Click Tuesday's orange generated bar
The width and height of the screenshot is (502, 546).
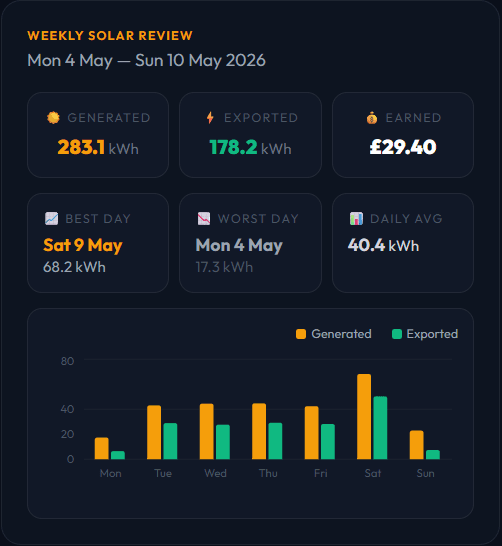(154, 432)
